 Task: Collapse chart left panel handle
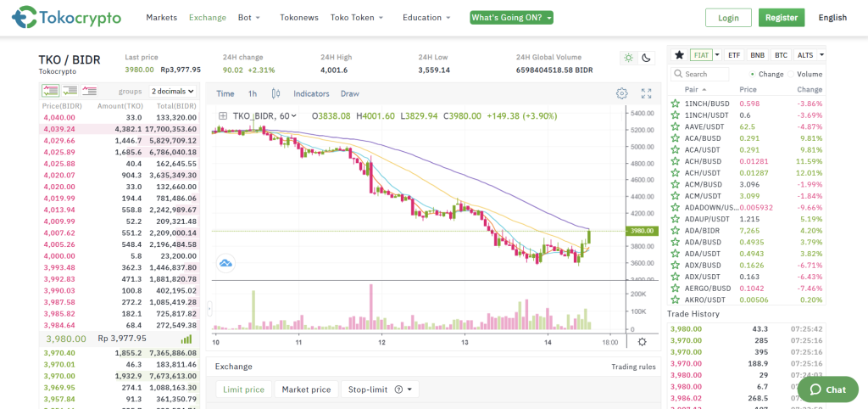coord(210,309)
